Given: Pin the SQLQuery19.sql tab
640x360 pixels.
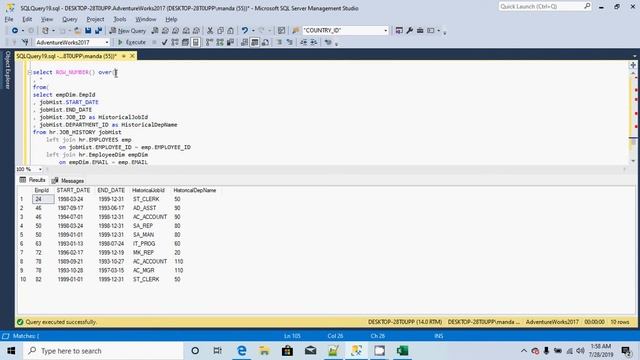Looking at the screenshot, I should [x=124, y=56].
